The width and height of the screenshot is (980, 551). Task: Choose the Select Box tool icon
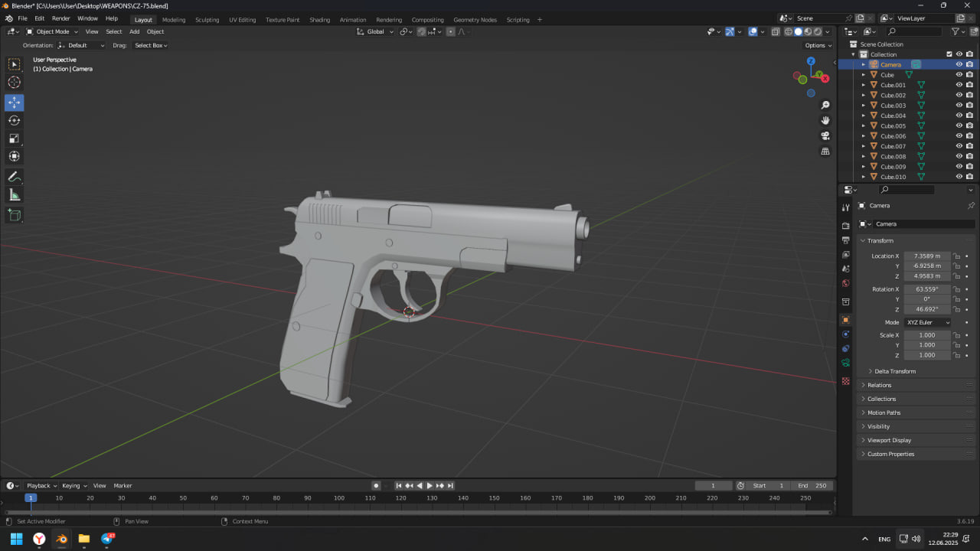[15, 64]
